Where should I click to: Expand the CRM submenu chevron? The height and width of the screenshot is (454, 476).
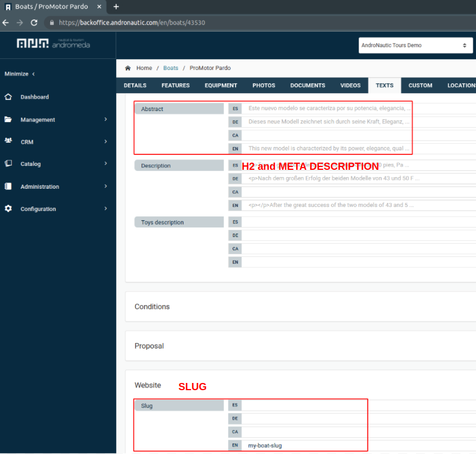point(106,142)
